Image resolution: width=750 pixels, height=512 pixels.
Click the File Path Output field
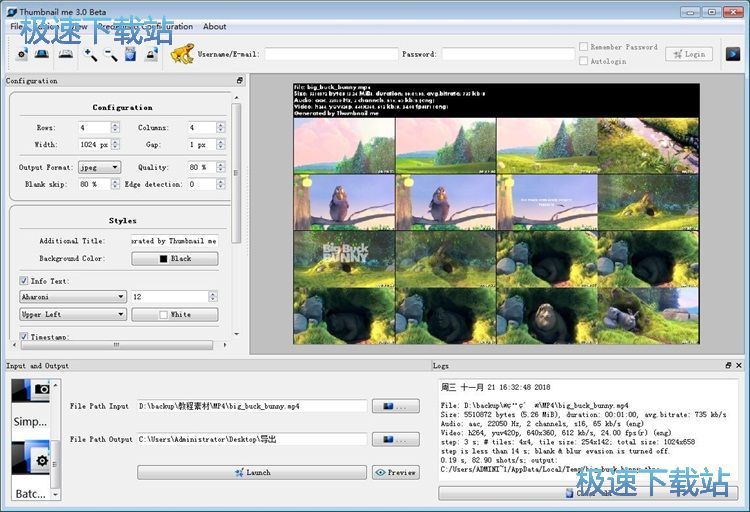pyautogui.click(x=252, y=439)
